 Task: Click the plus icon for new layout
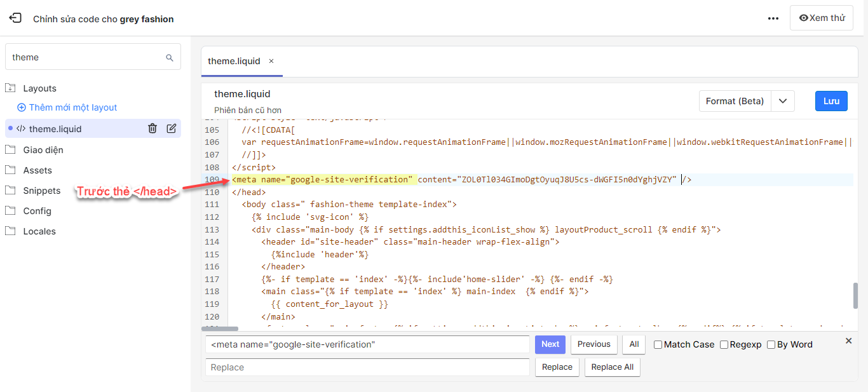coord(22,107)
